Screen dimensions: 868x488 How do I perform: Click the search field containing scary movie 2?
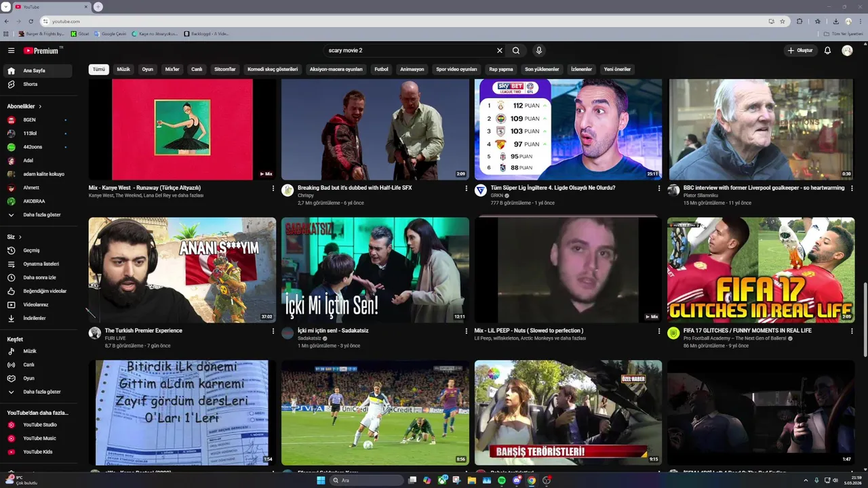tap(410, 51)
